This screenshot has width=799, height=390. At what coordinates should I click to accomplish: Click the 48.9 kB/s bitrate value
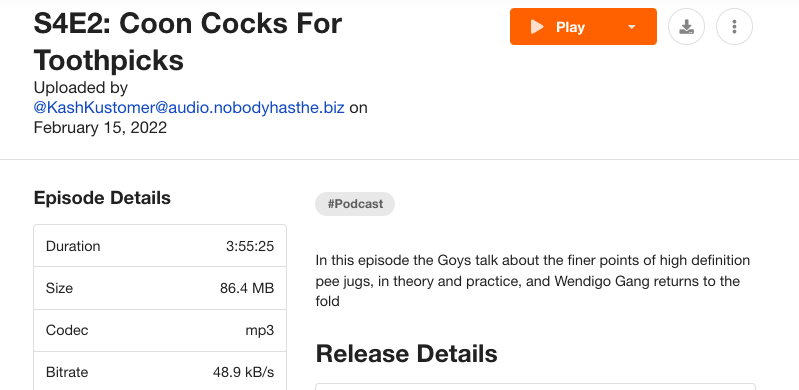pos(244,372)
